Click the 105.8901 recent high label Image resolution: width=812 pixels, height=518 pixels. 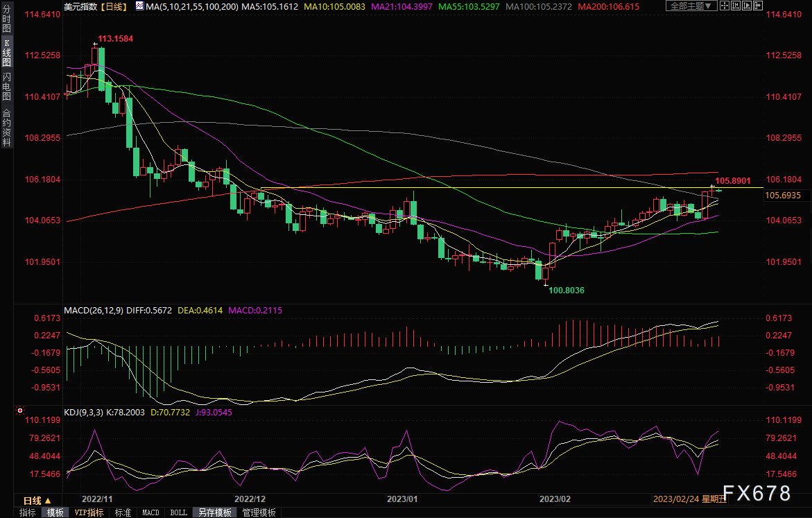click(x=733, y=181)
